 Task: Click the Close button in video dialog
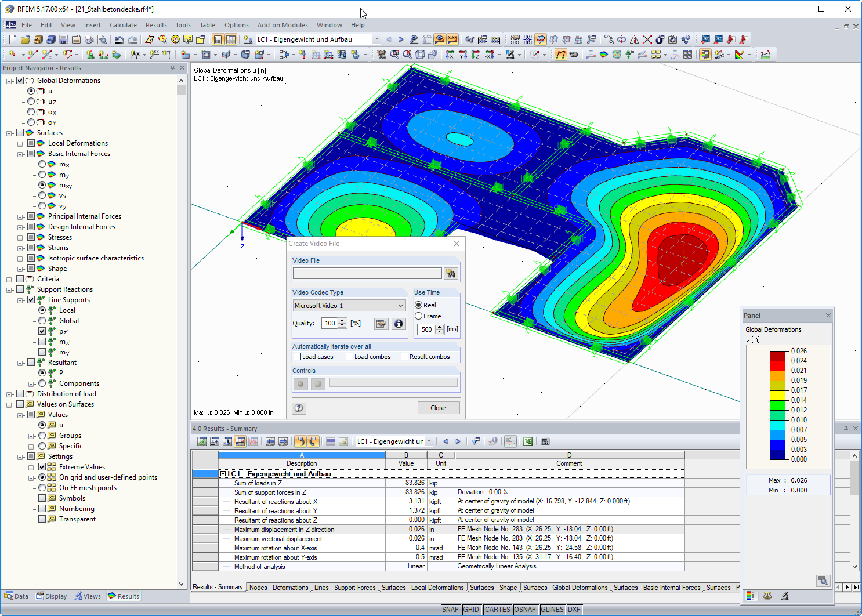coord(438,408)
